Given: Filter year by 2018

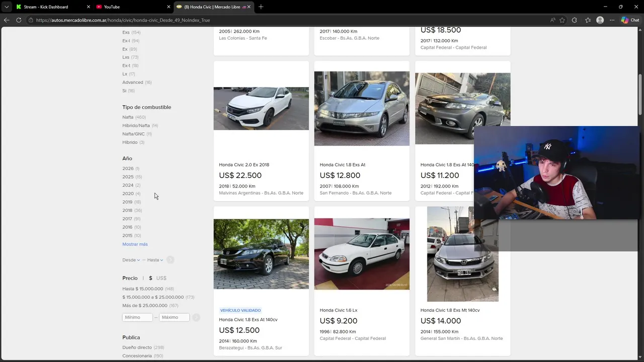Looking at the screenshot, I should pos(132,210).
